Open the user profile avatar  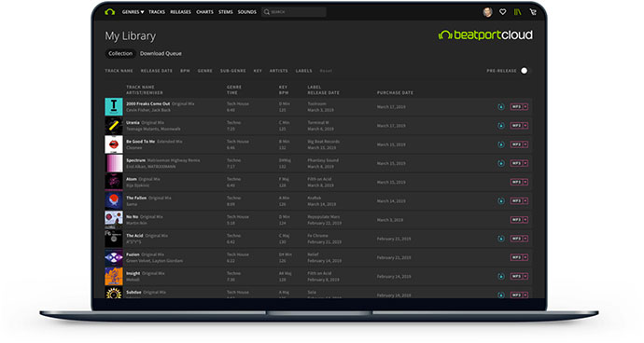[x=487, y=12]
